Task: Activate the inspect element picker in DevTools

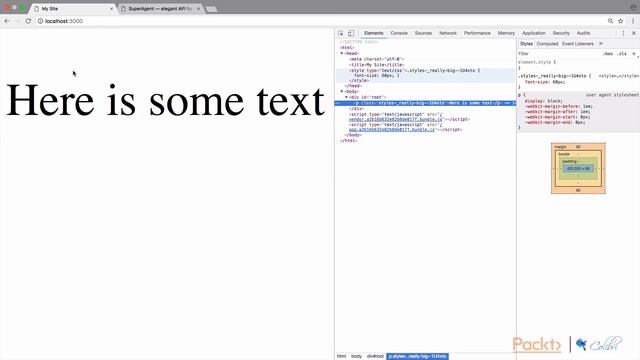Action: 340,33
